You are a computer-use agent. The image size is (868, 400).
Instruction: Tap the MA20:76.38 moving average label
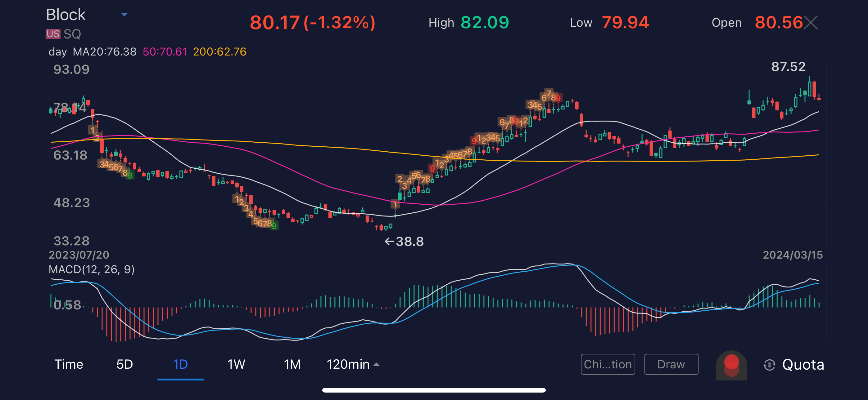(x=104, y=52)
